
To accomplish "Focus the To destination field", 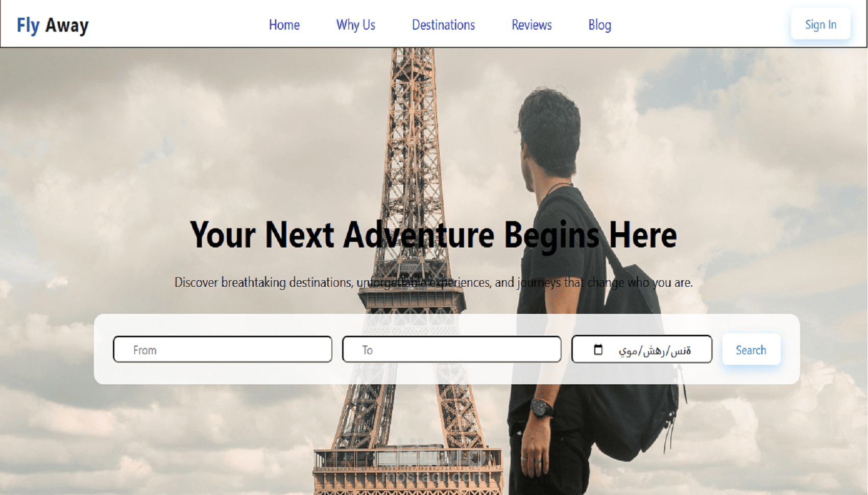I will pyautogui.click(x=452, y=350).
